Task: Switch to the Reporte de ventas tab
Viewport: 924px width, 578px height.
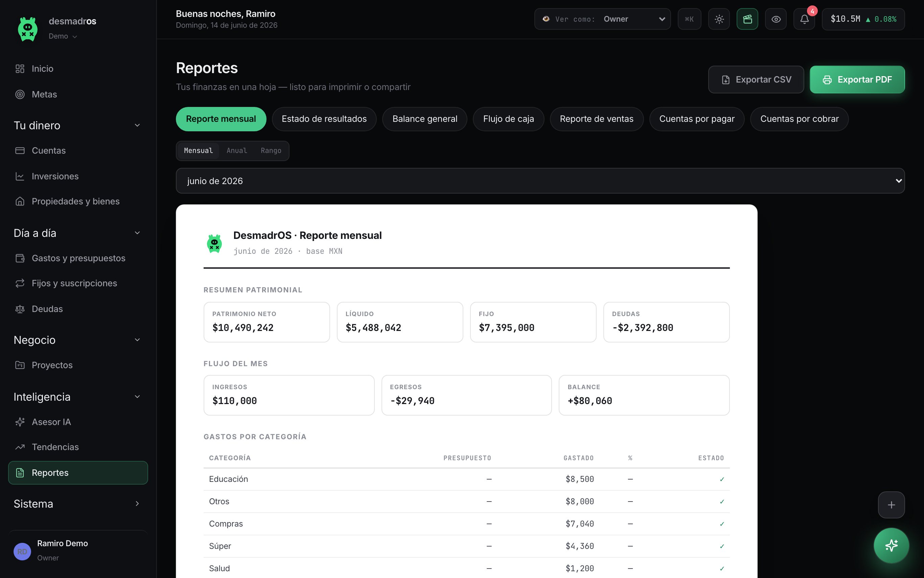Action: (x=597, y=119)
